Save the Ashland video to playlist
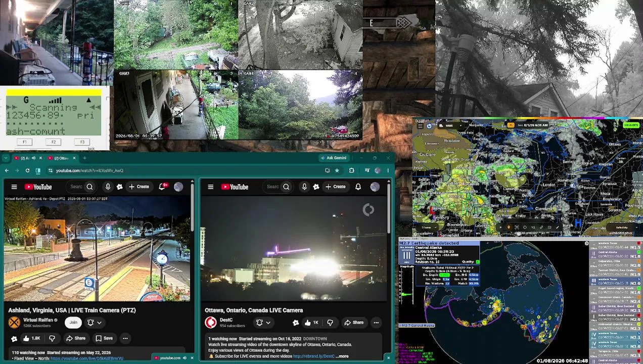This screenshot has height=364, width=643. tap(104, 338)
